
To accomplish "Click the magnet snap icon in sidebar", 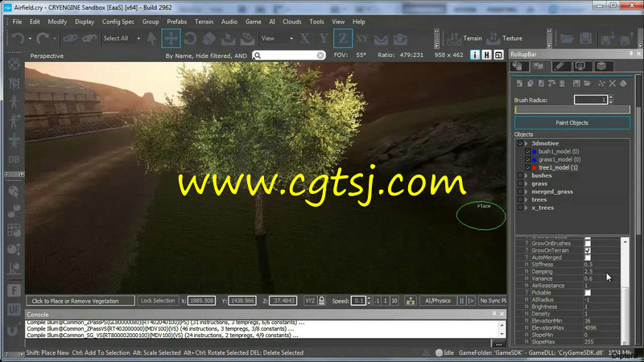I will tap(14, 330).
